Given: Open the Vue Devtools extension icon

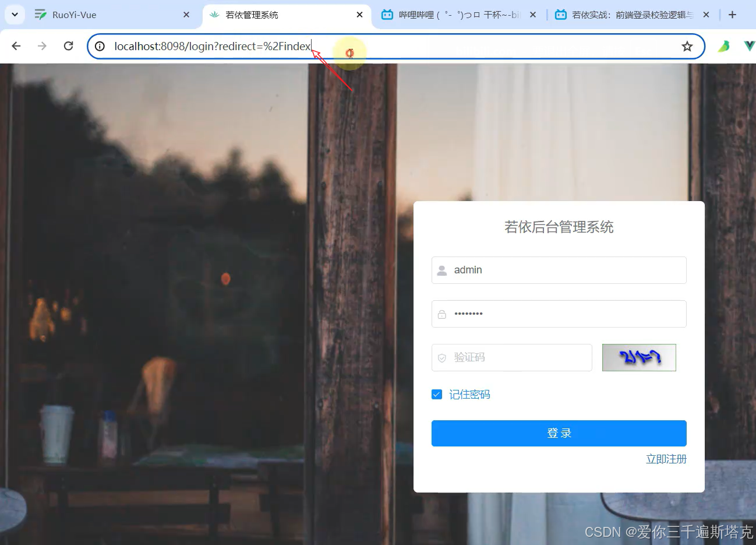Looking at the screenshot, I should (750, 45).
